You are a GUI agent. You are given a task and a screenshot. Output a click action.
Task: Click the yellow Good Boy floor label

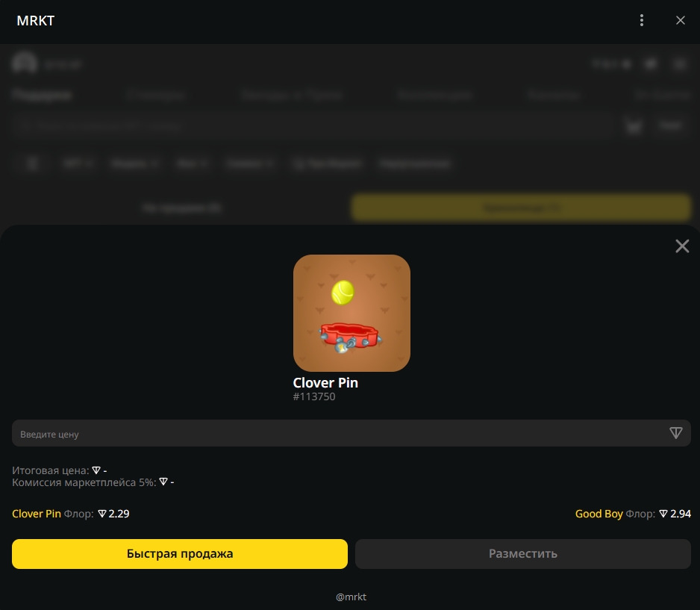[599, 514]
